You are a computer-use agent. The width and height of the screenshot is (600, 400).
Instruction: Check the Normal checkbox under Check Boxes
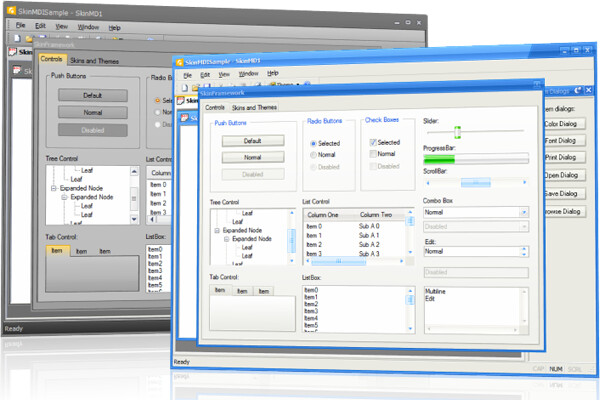374,155
